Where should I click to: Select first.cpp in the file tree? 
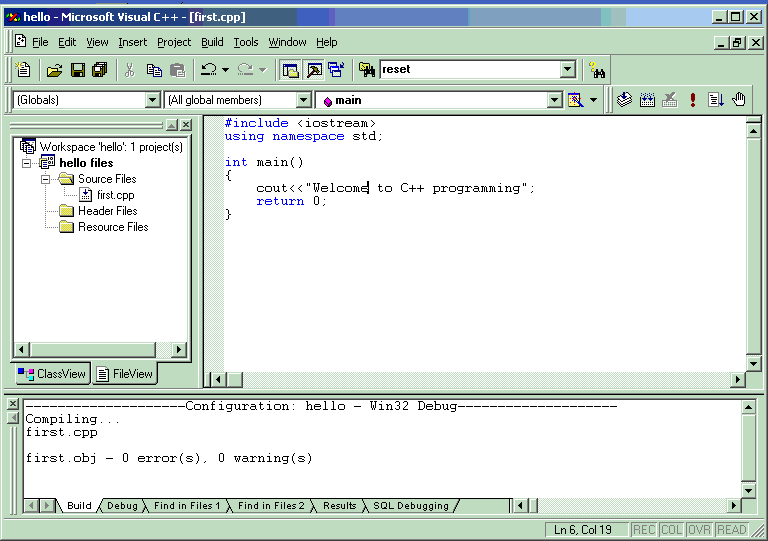coord(116,195)
